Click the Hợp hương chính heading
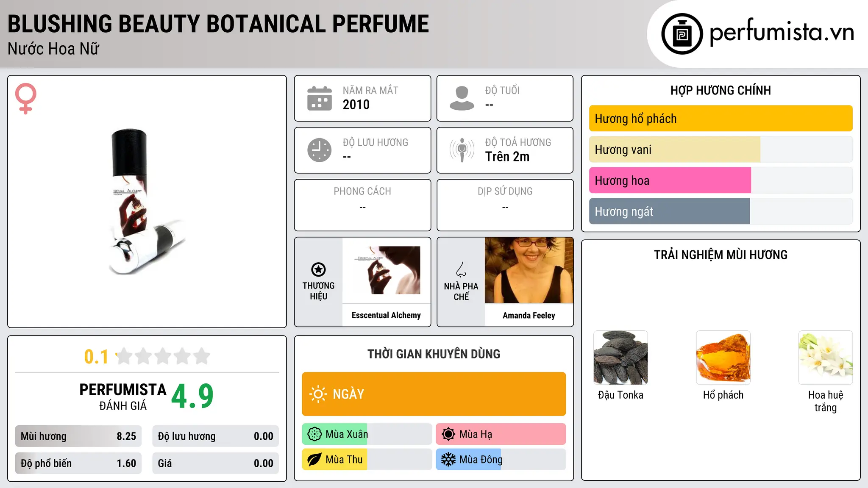868x488 pixels. 721,90
